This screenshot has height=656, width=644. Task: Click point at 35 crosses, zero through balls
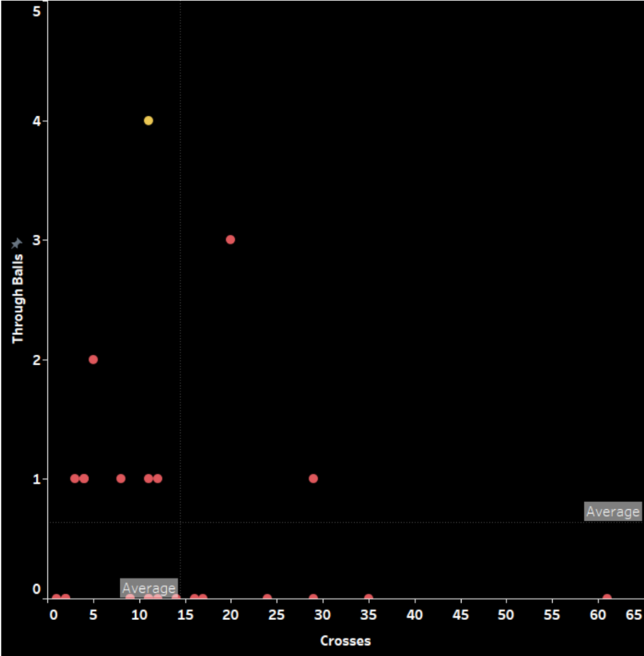pos(368,598)
